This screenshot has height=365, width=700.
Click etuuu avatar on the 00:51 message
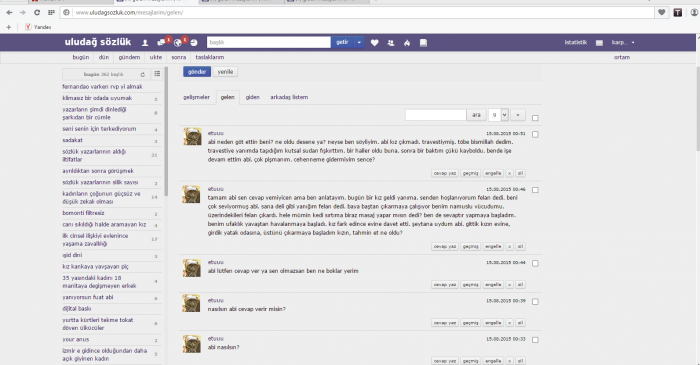[x=192, y=137]
